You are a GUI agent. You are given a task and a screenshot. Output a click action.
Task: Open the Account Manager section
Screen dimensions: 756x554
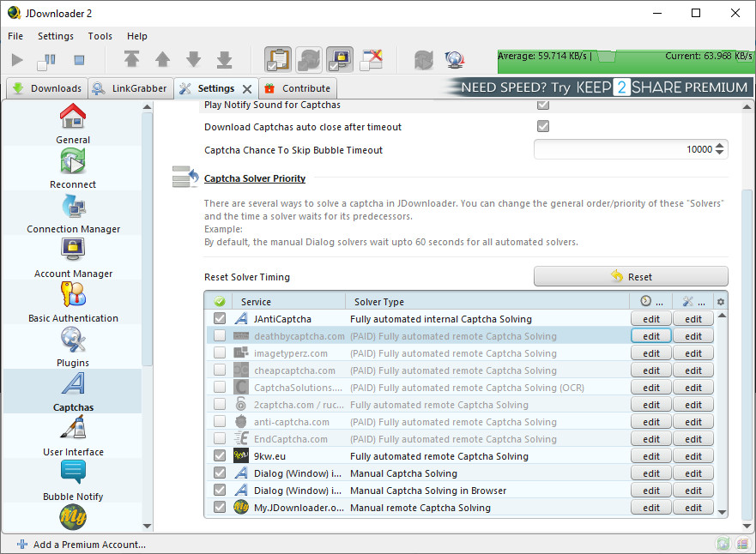[72, 258]
